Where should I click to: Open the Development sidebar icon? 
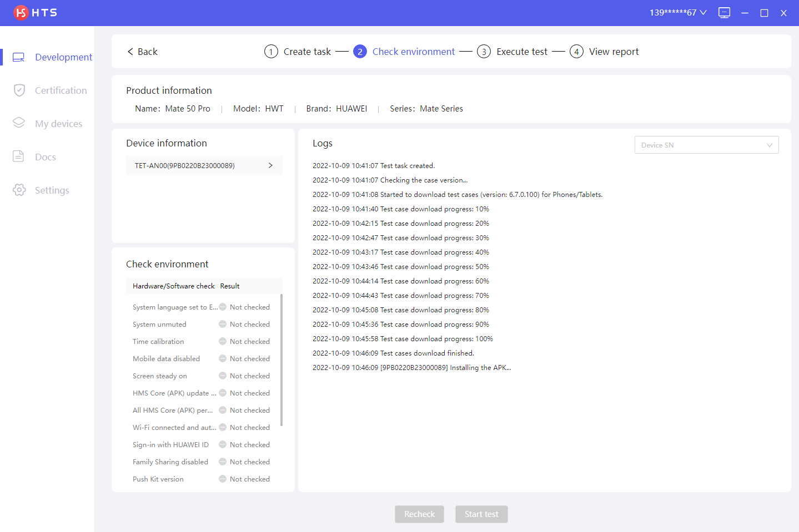coord(19,57)
